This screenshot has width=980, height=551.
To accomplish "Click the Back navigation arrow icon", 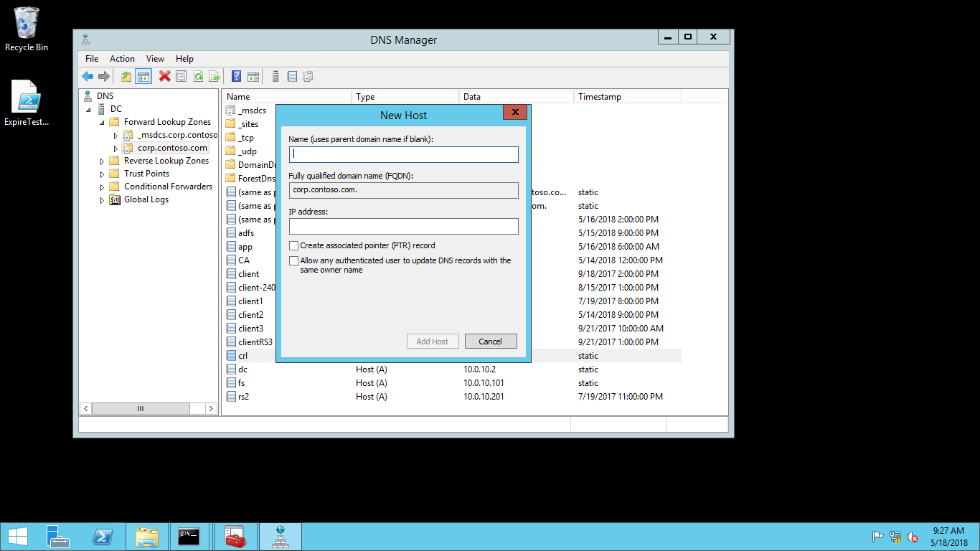I will (88, 76).
